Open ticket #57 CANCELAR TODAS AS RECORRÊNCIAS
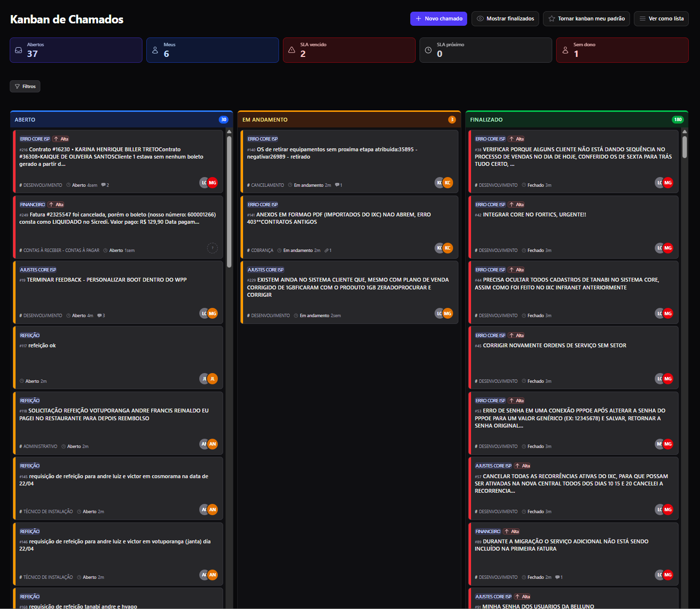The width and height of the screenshot is (700, 609). 574,488
